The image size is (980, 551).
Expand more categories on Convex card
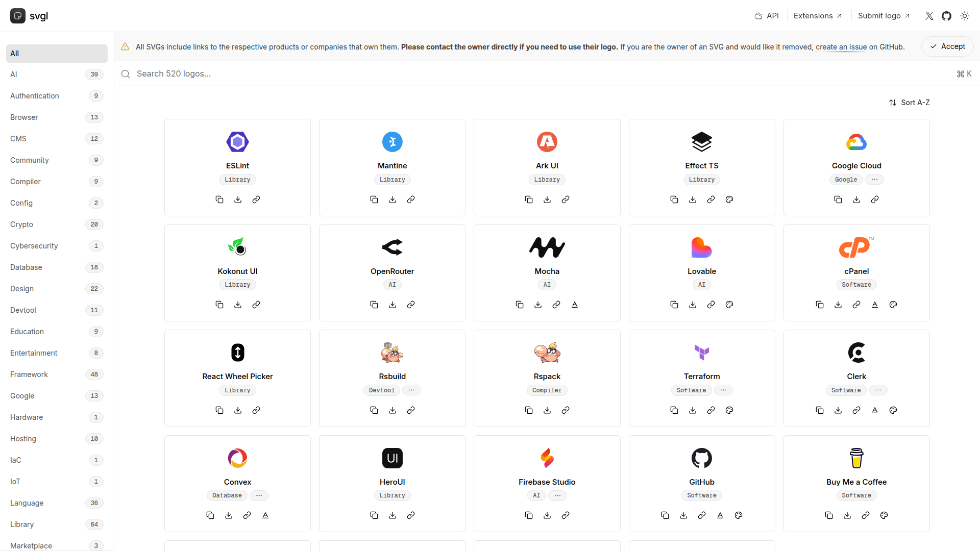click(259, 495)
